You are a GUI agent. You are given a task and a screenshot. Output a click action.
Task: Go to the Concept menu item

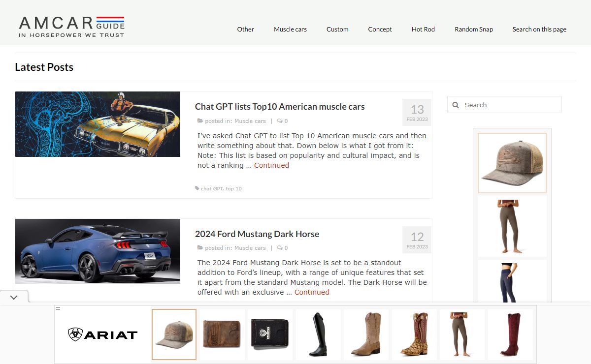pos(380,29)
